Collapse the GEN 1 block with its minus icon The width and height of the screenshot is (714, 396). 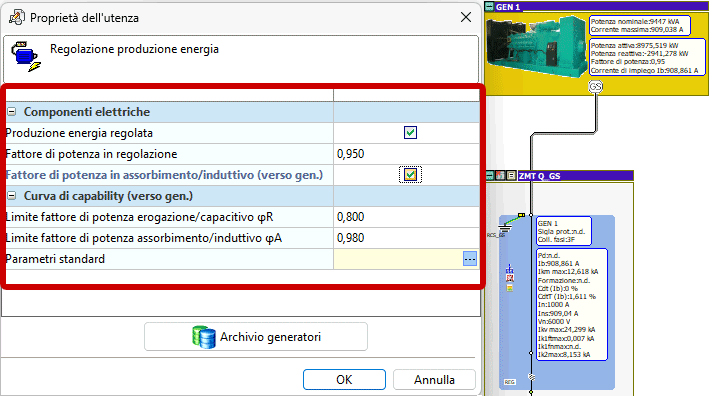pyautogui.click(x=490, y=6)
